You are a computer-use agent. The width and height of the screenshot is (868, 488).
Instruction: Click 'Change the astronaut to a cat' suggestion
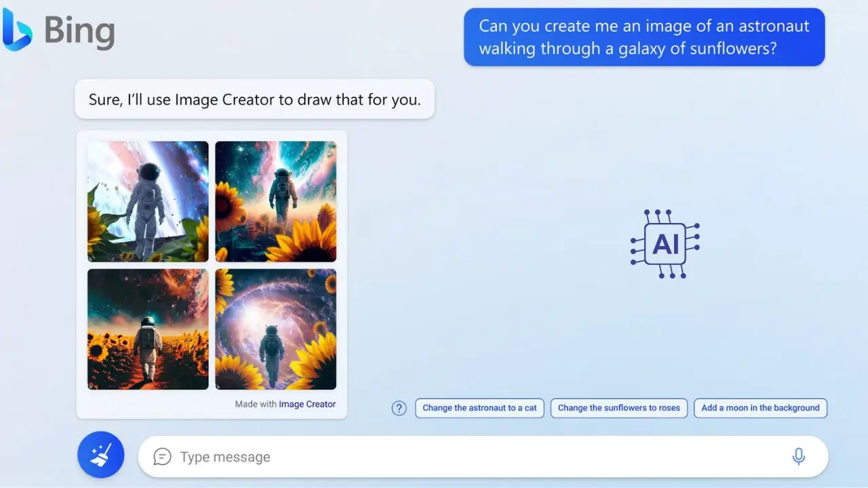479,408
